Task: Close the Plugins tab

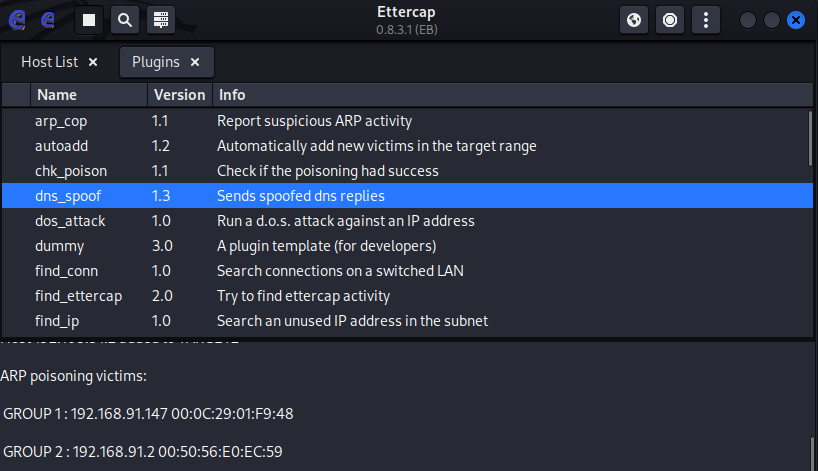Action: (195, 62)
